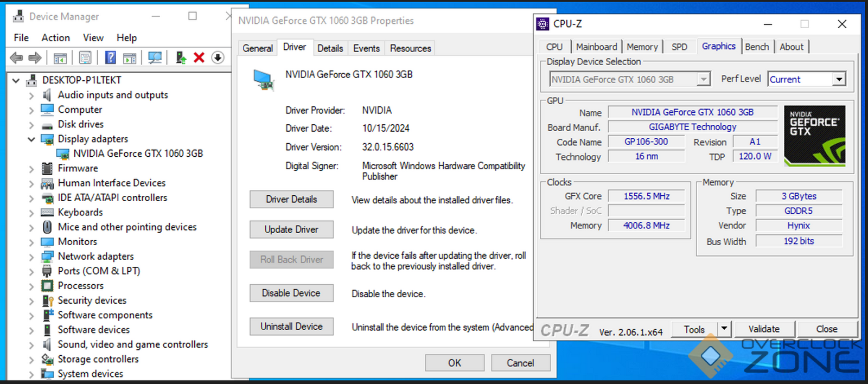This screenshot has width=868, height=384.
Task: Click the down-arrow disable device toolbar icon
Action: [x=218, y=57]
